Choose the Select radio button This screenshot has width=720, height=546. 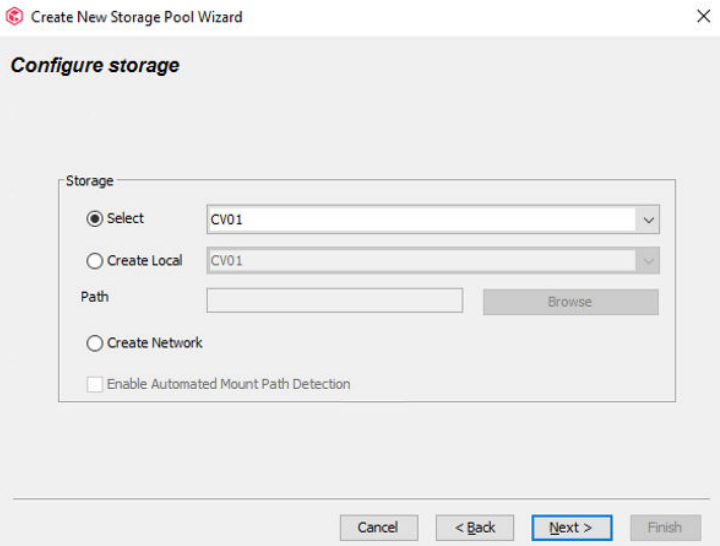coord(95,219)
